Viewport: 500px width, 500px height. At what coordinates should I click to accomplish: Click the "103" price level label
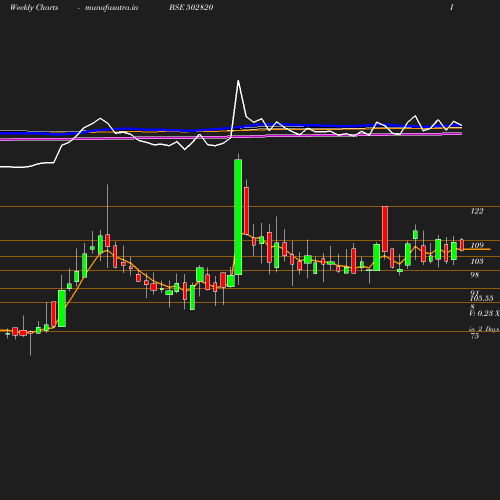point(477,261)
